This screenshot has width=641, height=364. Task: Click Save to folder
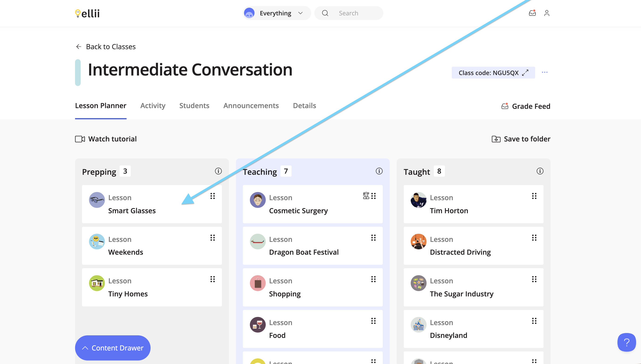click(521, 139)
